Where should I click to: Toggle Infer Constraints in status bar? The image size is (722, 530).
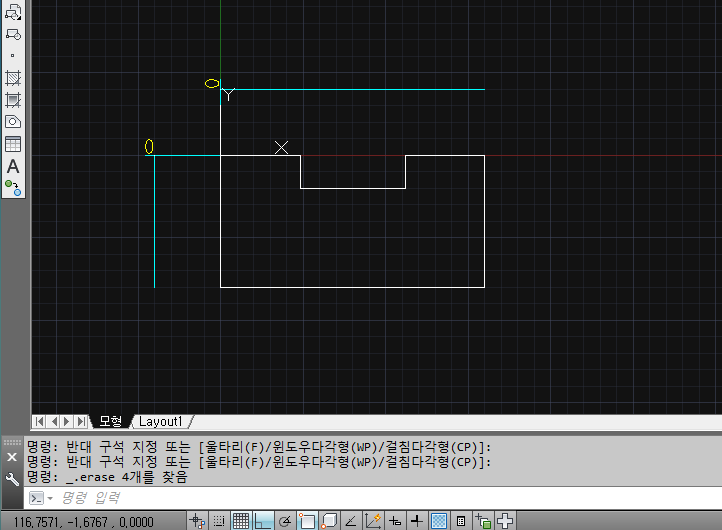point(197,521)
